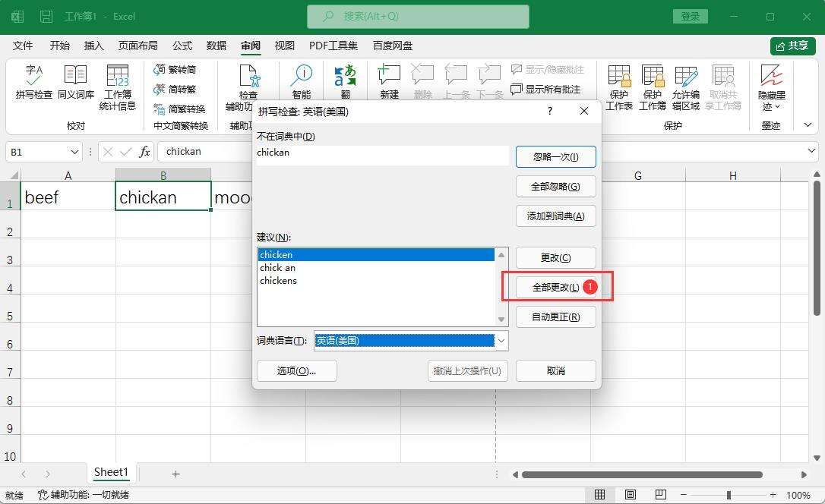Select suggestion 'chicken'
This screenshot has width=825, height=504.
(376, 254)
